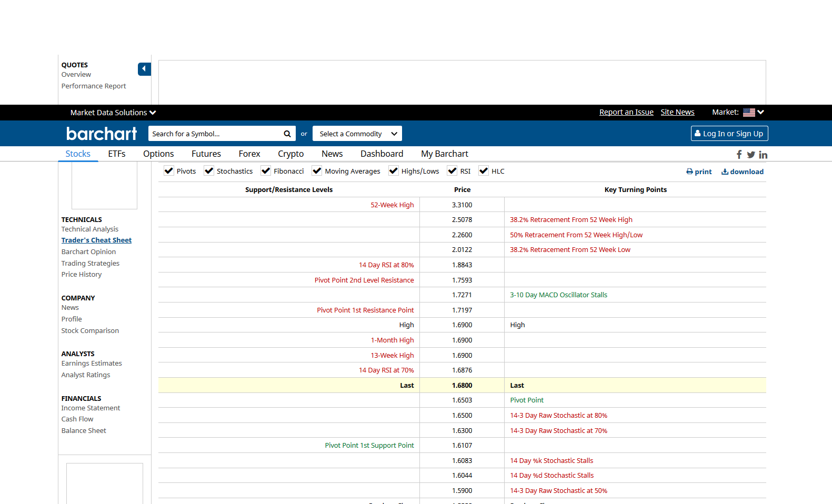View Trading Strategies page
This screenshot has height=504, width=832.
[91, 264]
